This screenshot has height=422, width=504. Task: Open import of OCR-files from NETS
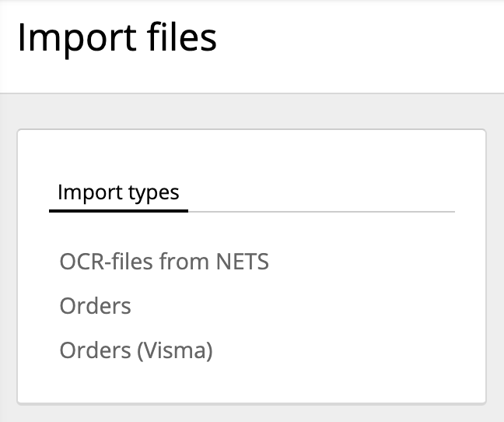click(164, 262)
